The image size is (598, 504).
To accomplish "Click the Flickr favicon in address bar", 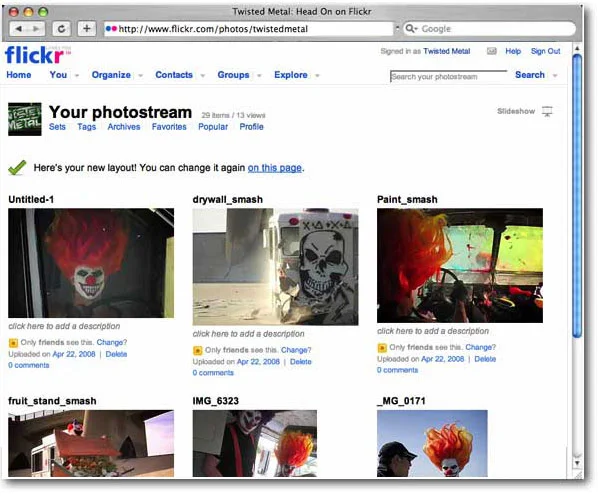I will point(111,29).
